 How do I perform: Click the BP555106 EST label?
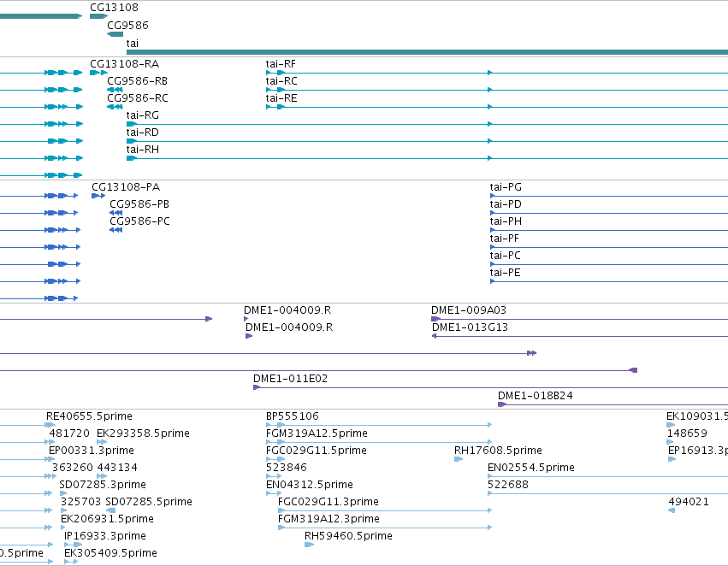coord(293,416)
